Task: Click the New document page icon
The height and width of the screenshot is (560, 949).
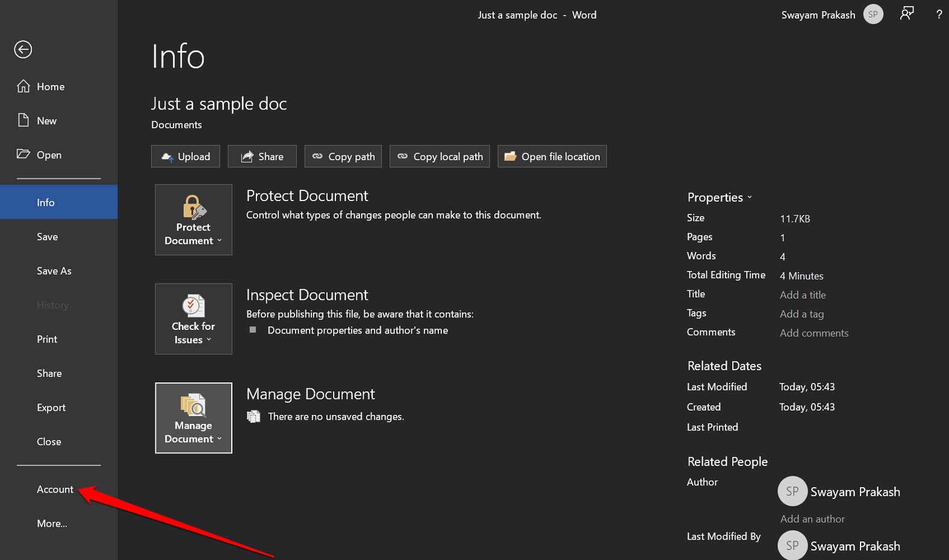Action: [x=23, y=120]
